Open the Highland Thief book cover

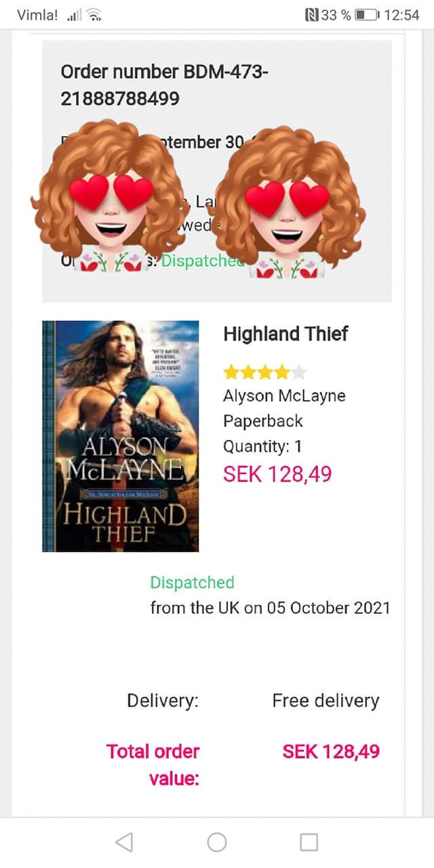pos(121,436)
